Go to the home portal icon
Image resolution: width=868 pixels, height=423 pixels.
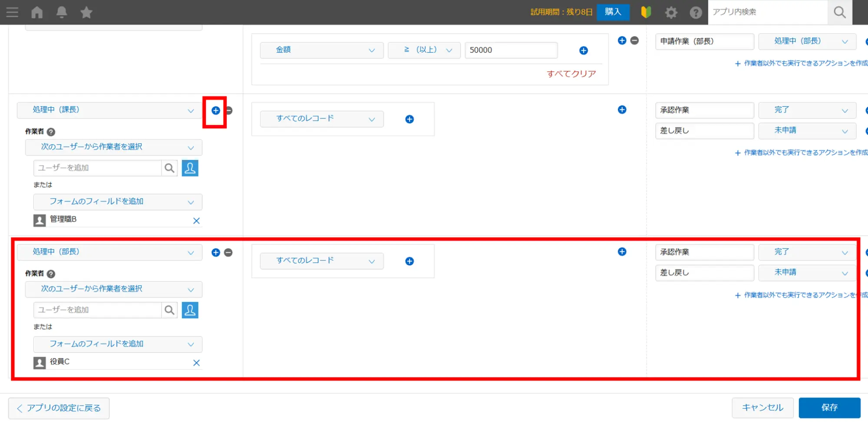pyautogui.click(x=37, y=12)
